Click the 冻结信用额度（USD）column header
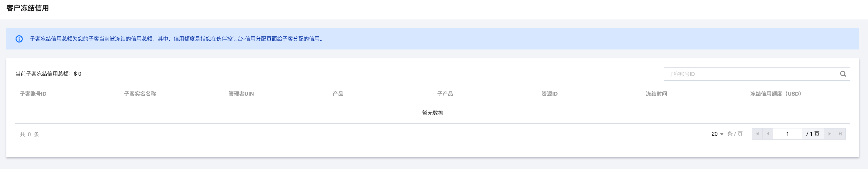 (x=775, y=94)
